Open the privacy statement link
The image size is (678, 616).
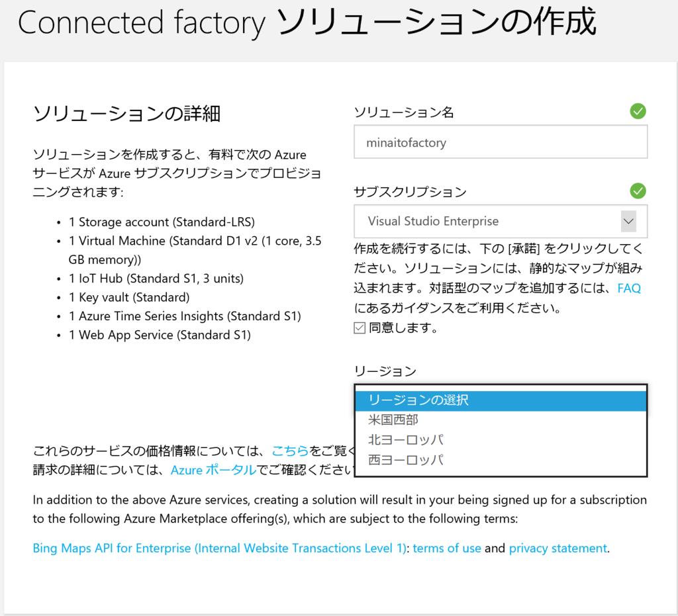[557, 548]
